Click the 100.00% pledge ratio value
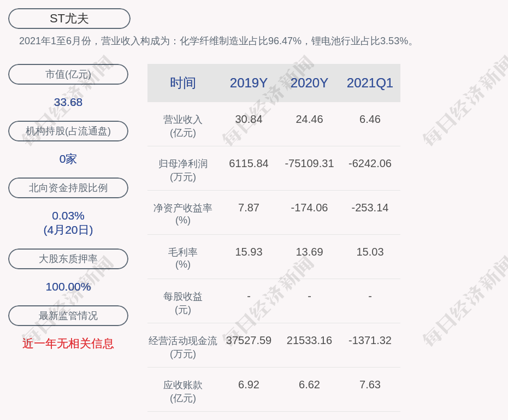The height and width of the screenshot is (420, 508). (x=68, y=287)
